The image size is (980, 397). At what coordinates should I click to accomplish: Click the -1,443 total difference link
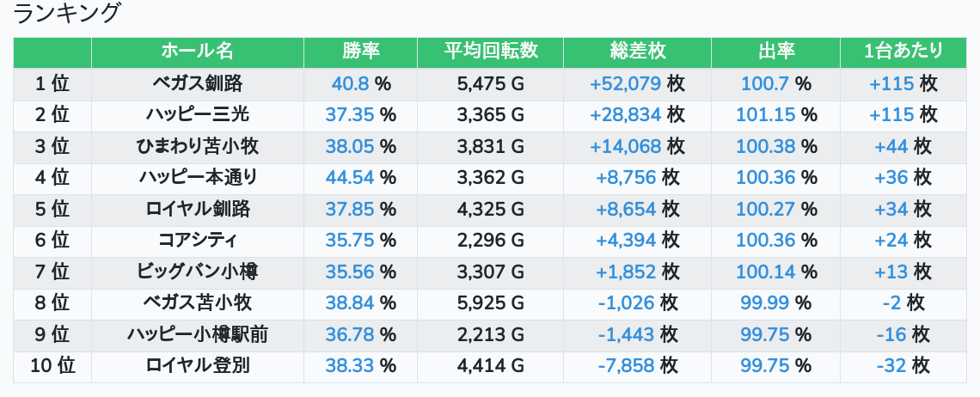(x=626, y=334)
